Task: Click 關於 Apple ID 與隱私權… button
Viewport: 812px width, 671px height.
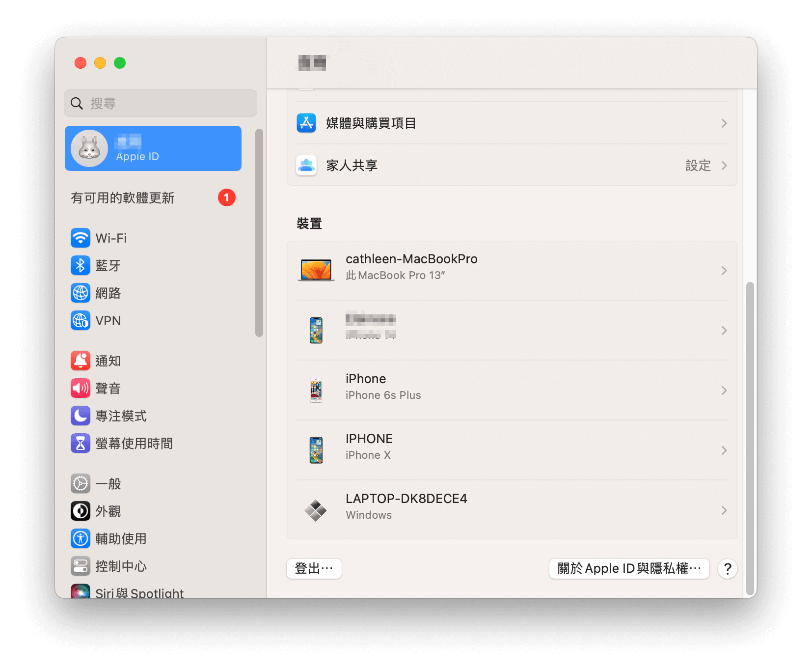Action: (x=629, y=569)
